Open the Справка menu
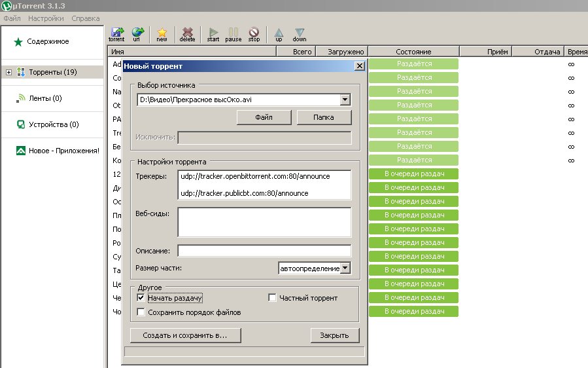Image resolution: width=588 pixels, height=368 pixels. tap(86, 18)
